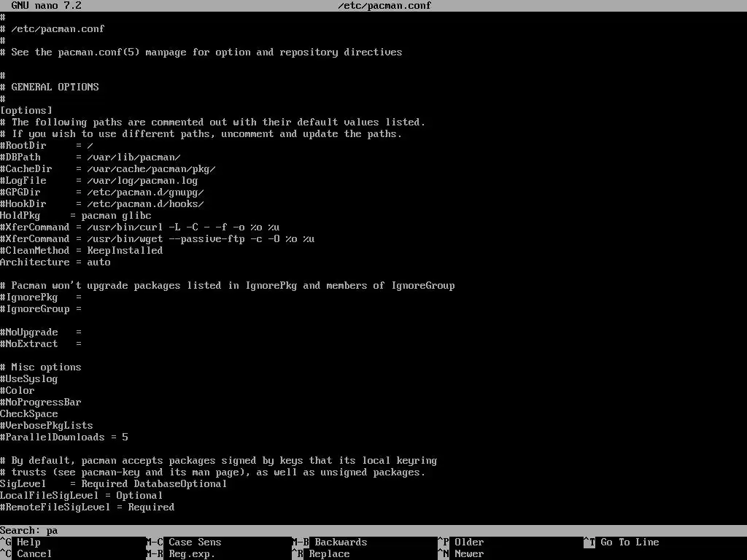Click the '# /etc/pacman.conf' comment line
747x560 pixels.
53,29
